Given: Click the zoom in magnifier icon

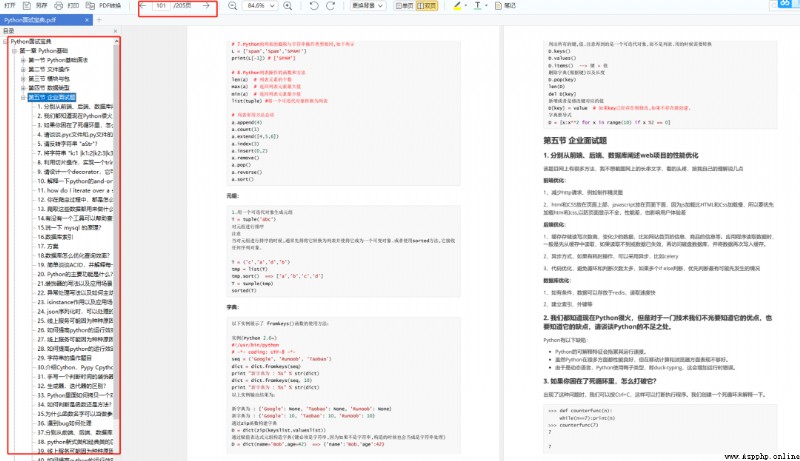Looking at the screenshot, I should click(288, 6).
